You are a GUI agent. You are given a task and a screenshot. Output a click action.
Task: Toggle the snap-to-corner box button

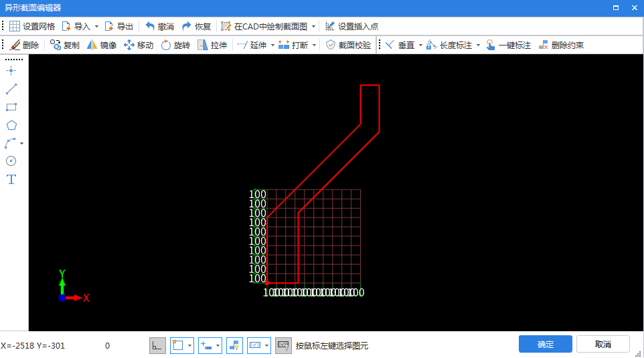(178, 345)
